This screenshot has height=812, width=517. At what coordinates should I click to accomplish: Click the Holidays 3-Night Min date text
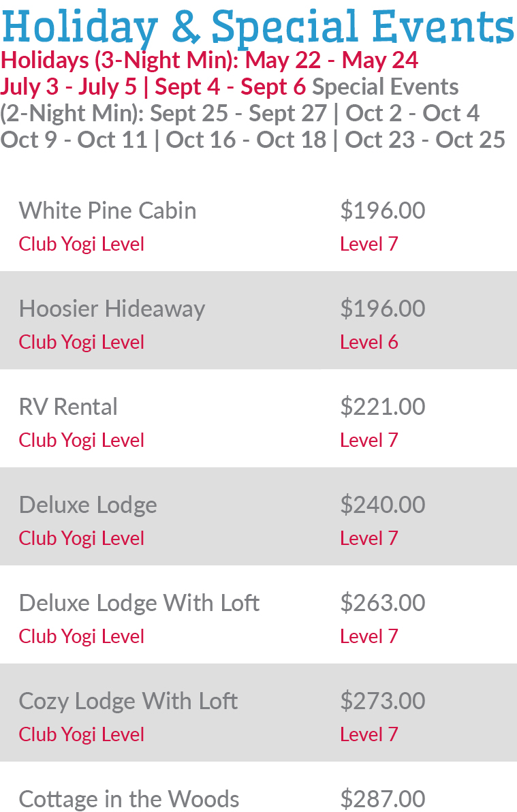click(x=209, y=61)
